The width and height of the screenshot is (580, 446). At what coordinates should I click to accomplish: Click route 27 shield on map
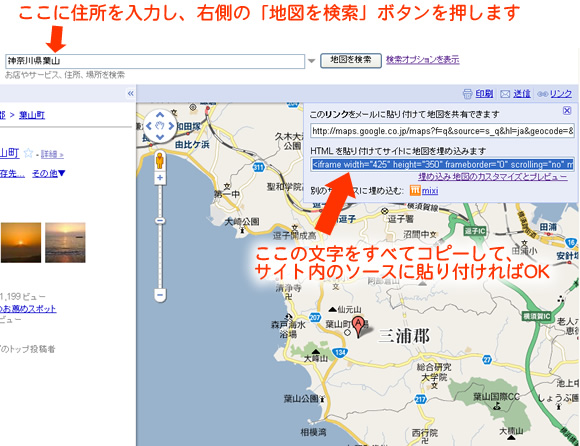(x=488, y=359)
